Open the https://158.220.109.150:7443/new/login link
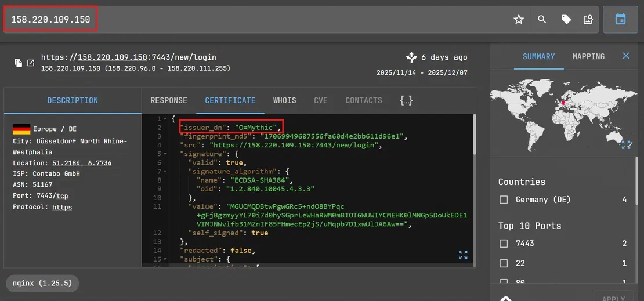Screen dimensions: 644x301 click(129, 57)
